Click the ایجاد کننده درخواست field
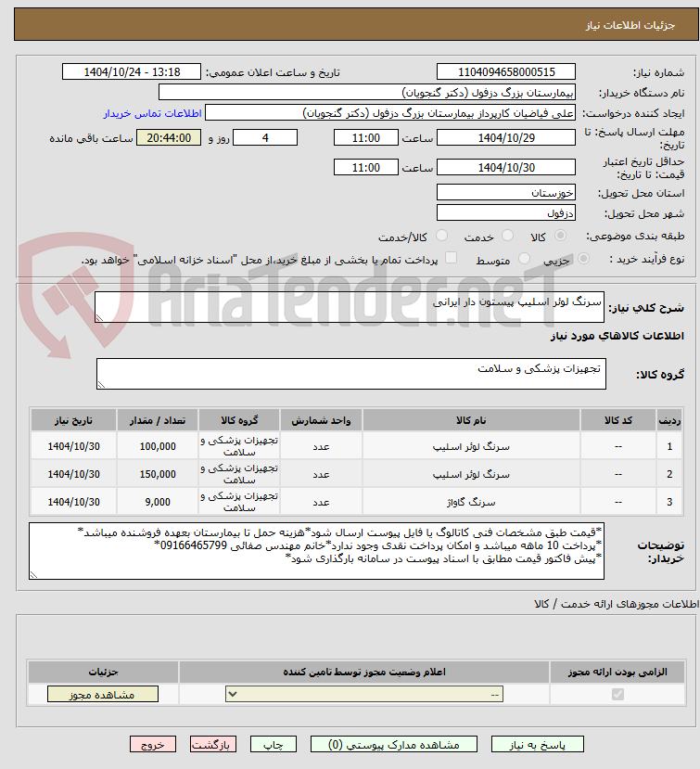Image resolution: width=700 pixels, height=769 pixels. 389,113
